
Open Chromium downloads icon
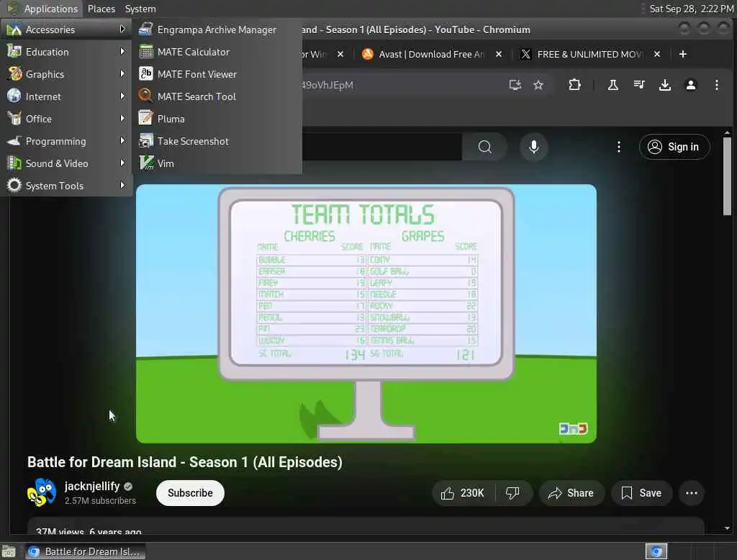point(664,85)
